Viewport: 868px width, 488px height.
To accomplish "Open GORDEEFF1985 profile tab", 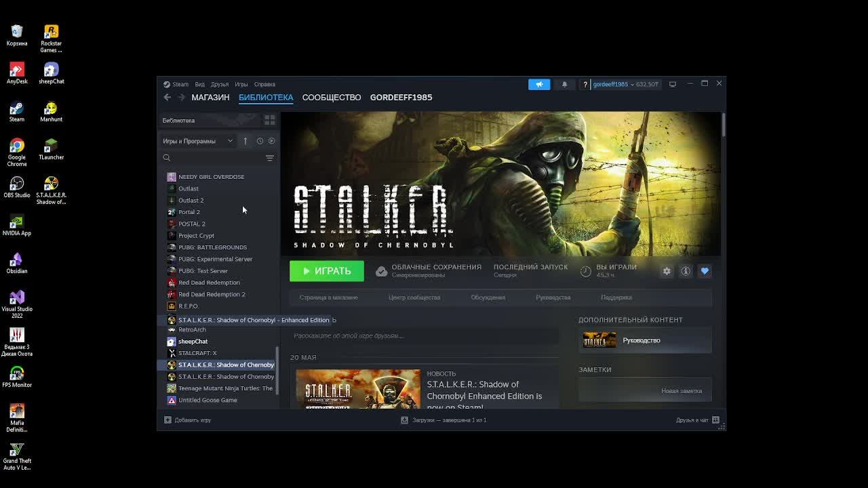I will (401, 98).
